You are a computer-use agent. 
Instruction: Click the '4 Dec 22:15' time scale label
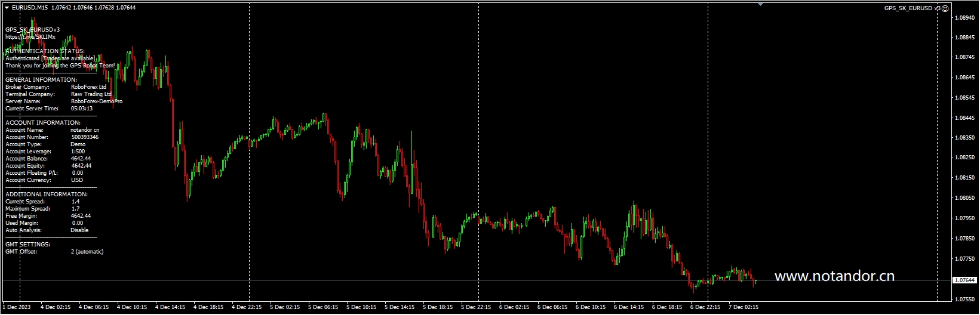point(247,307)
